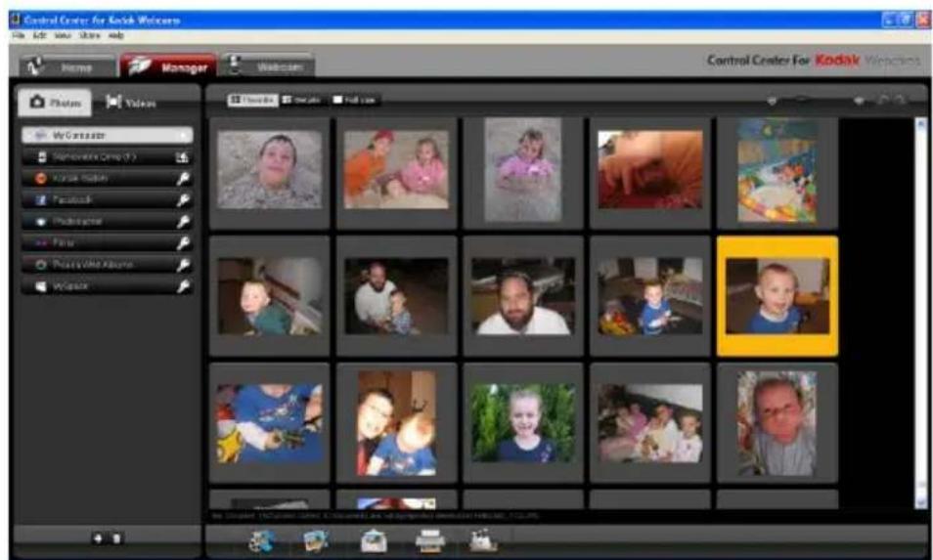Select the family group on couch photo
This screenshot has width=933, height=560.
point(650,423)
